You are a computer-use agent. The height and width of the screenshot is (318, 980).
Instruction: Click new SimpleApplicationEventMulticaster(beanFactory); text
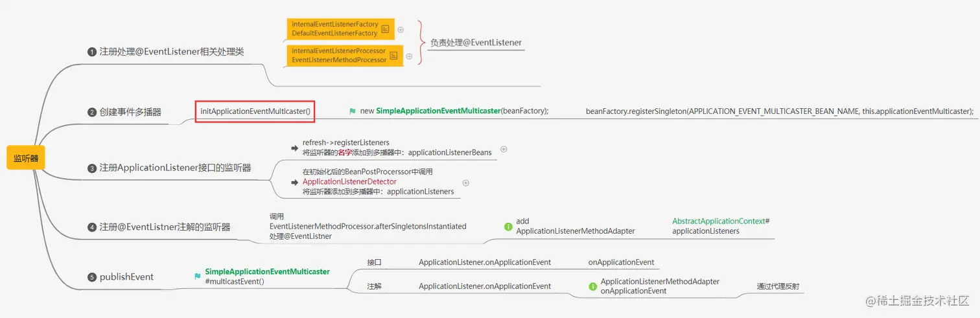point(454,111)
